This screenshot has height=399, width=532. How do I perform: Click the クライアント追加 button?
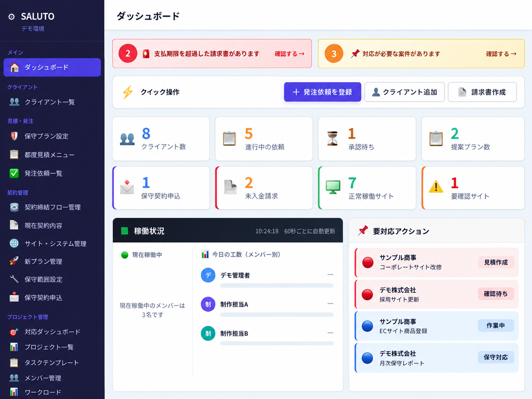point(405,92)
